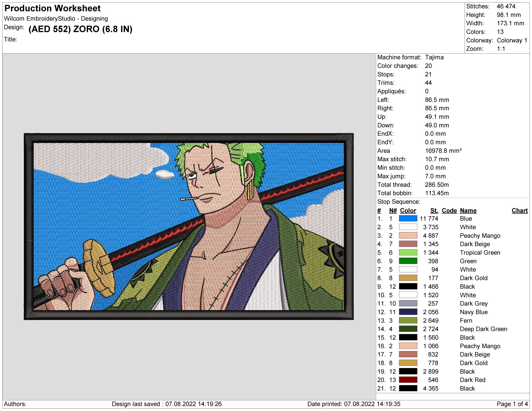Click the stops value '21'

[x=428, y=74]
